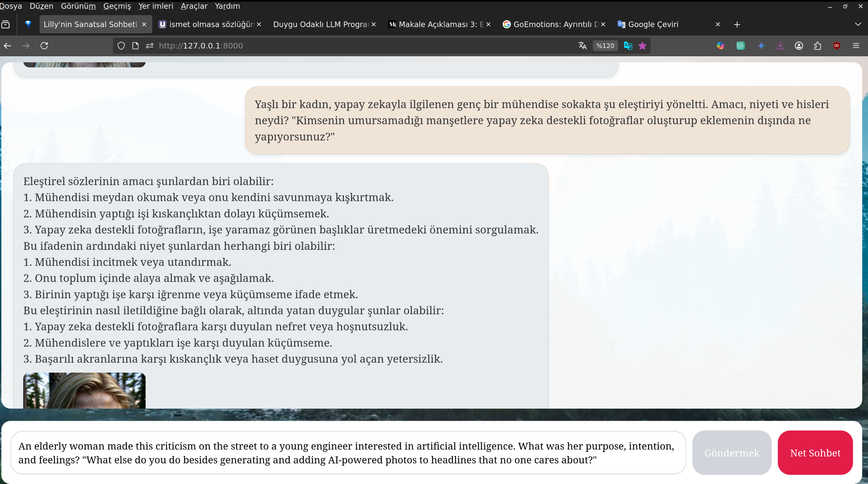The height and width of the screenshot is (484, 868).
Task: Reload the current page
Action: click(x=44, y=46)
